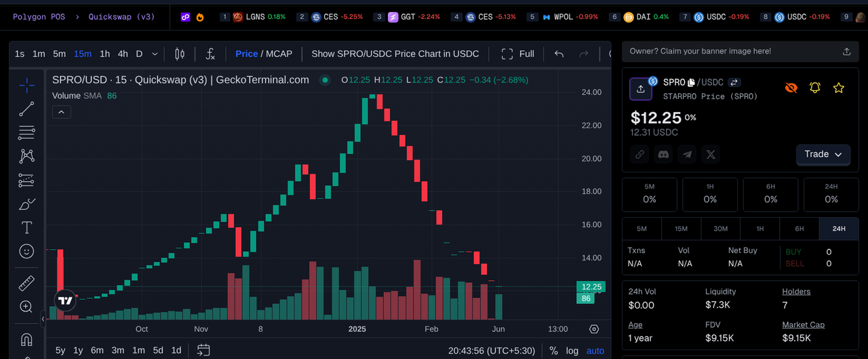Open the website link icon

click(x=639, y=155)
